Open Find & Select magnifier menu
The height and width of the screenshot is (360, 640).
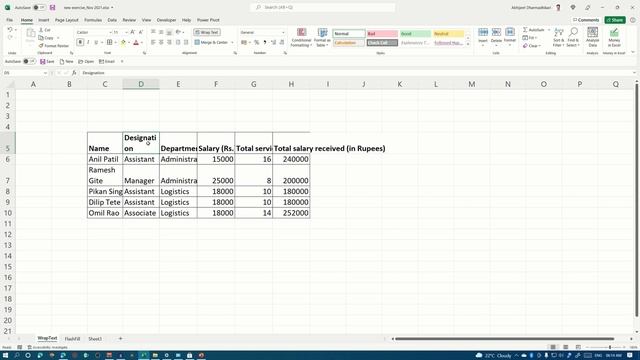[x=573, y=38]
